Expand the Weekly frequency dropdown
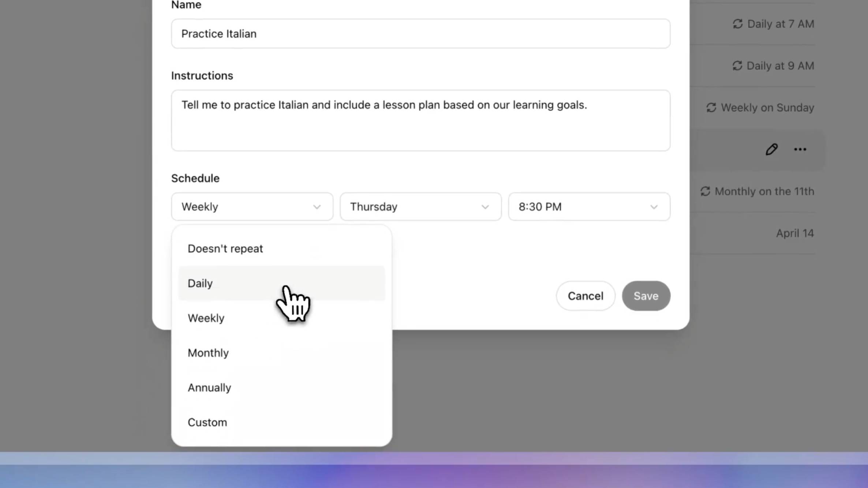The height and width of the screenshot is (488, 868). (x=250, y=206)
